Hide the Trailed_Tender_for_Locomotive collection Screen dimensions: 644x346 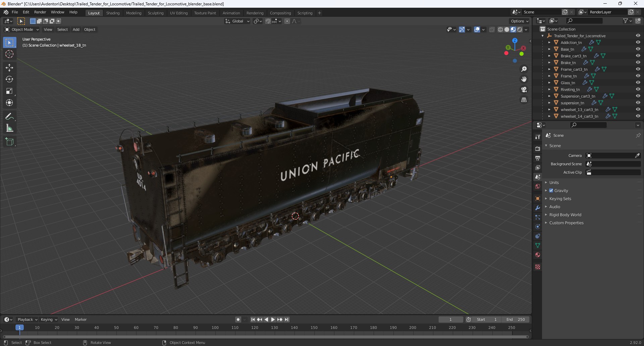coord(638,36)
